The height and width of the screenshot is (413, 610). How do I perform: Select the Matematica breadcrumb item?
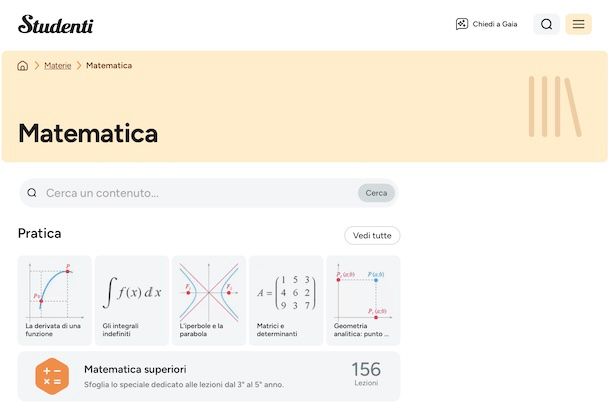(109, 66)
